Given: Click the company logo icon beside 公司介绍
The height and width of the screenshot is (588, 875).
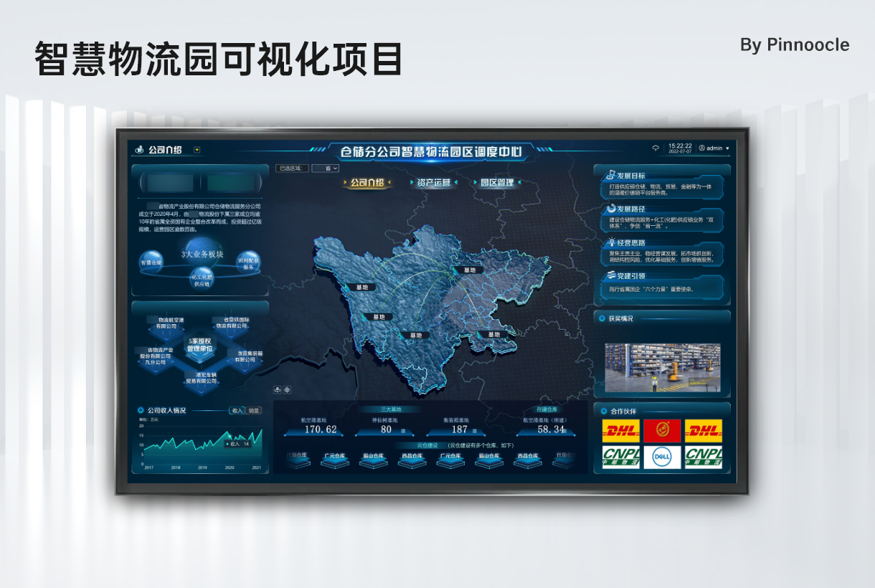Looking at the screenshot, I should click(x=139, y=151).
